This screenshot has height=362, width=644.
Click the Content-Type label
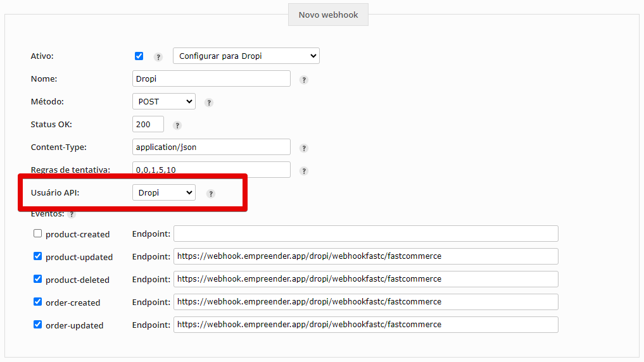(x=59, y=147)
